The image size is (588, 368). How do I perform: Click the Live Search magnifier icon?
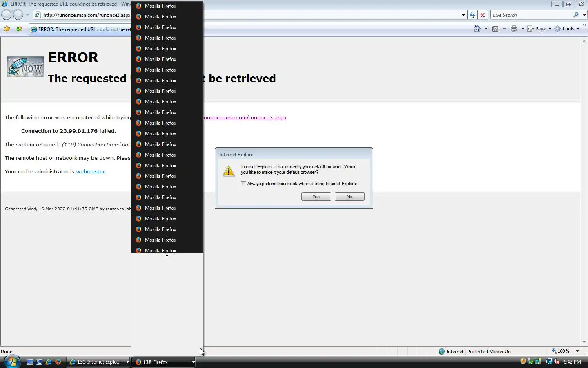click(x=576, y=15)
